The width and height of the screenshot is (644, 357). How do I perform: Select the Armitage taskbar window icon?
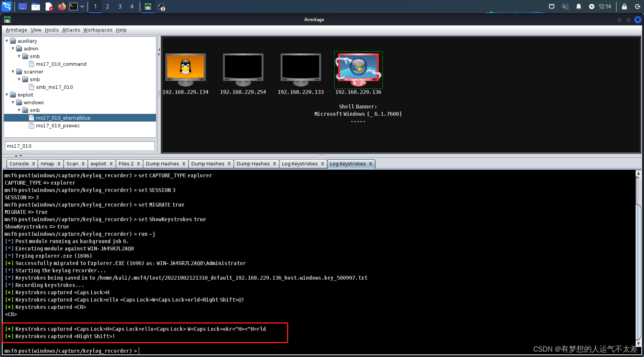(x=148, y=7)
